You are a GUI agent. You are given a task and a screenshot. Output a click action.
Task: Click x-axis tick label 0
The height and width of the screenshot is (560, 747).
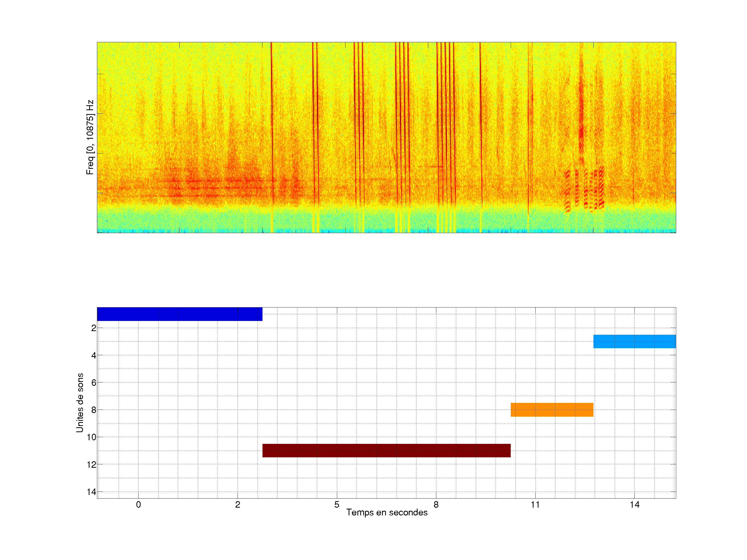(139, 505)
